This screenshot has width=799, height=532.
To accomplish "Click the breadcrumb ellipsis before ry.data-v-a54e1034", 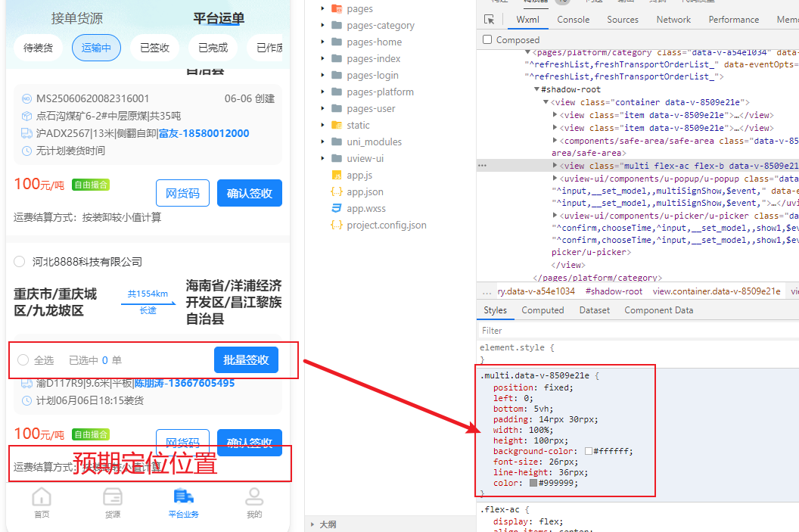I will [x=487, y=293].
